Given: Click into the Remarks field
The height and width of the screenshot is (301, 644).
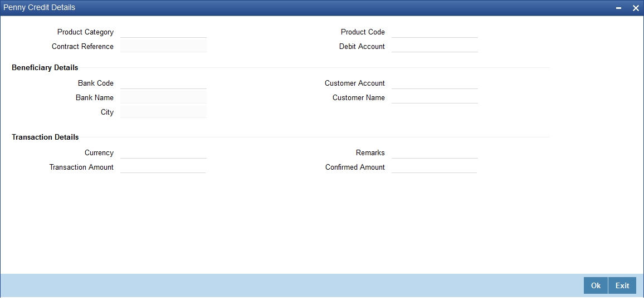Looking at the screenshot, I should click(x=435, y=153).
